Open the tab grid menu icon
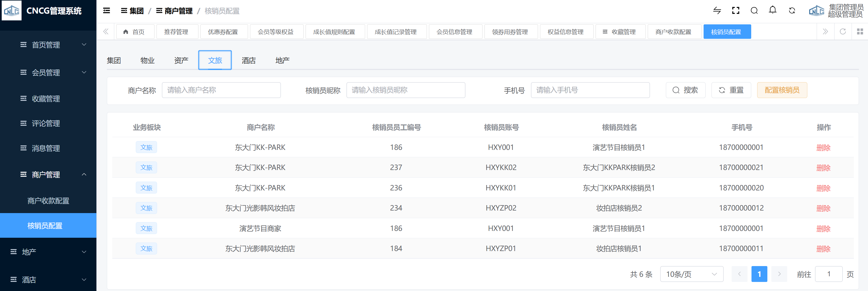The image size is (868, 291). (859, 32)
